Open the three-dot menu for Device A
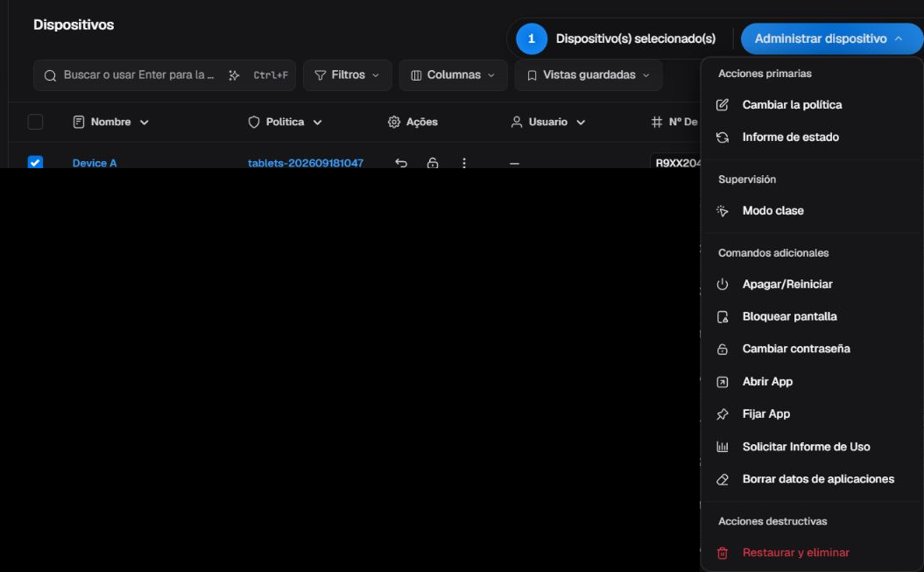 click(x=464, y=163)
